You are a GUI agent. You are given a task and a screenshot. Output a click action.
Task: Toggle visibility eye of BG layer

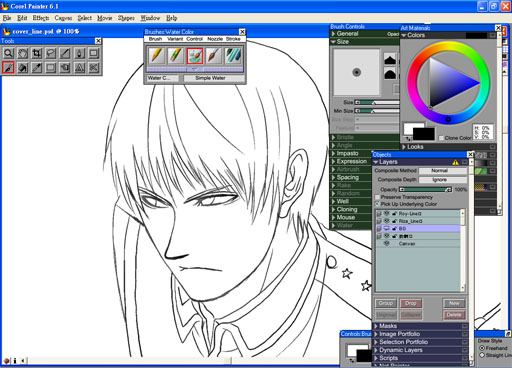(x=387, y=229)
